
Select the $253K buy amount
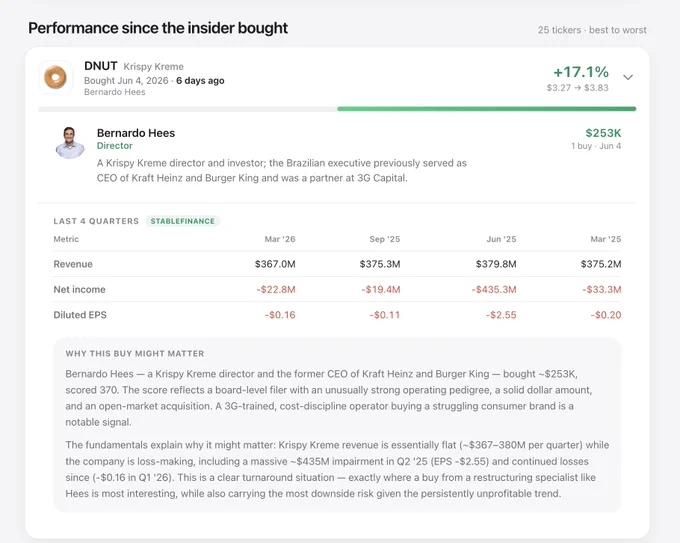[x=603, y=133]
